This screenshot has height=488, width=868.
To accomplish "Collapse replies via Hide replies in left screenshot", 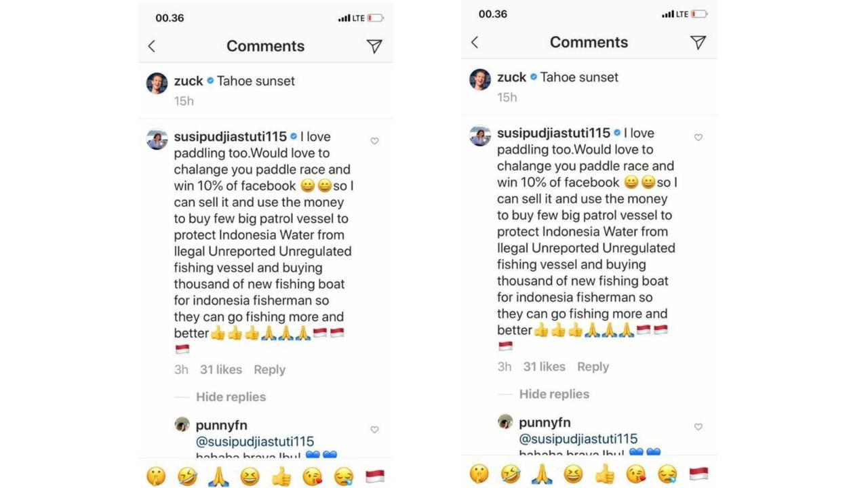I will [x=231, y=397].
